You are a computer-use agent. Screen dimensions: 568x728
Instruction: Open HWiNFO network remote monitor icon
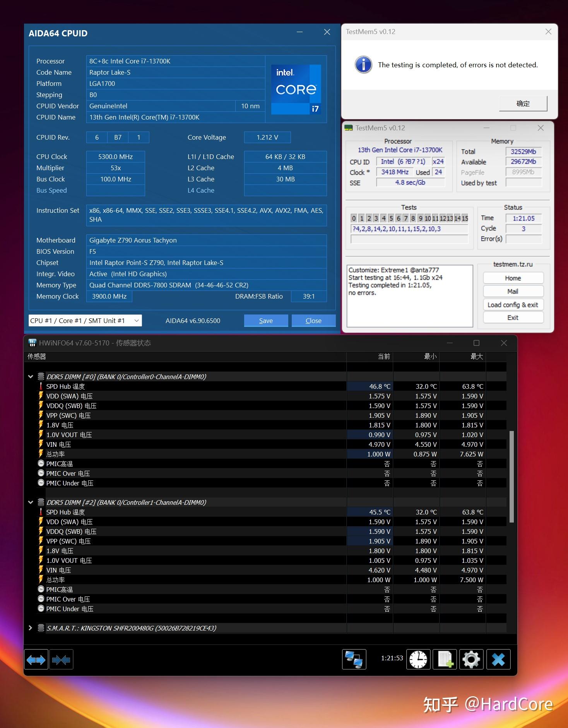click(x=354, y=659)
